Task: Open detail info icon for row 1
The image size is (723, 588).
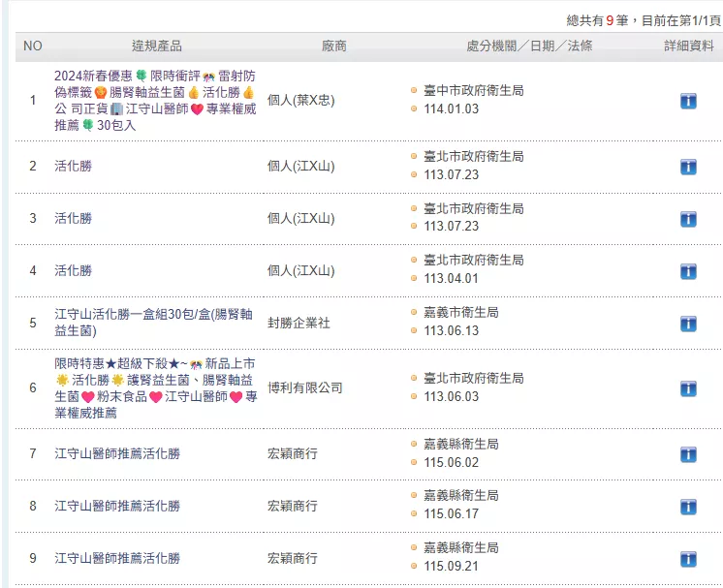Action: click(688, 101)
